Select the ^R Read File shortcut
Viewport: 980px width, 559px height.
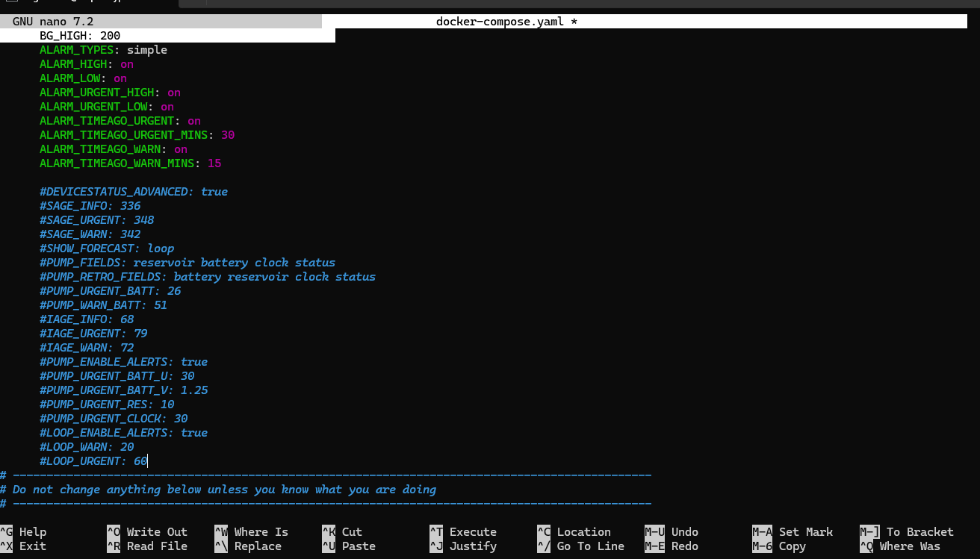(147, 546)
